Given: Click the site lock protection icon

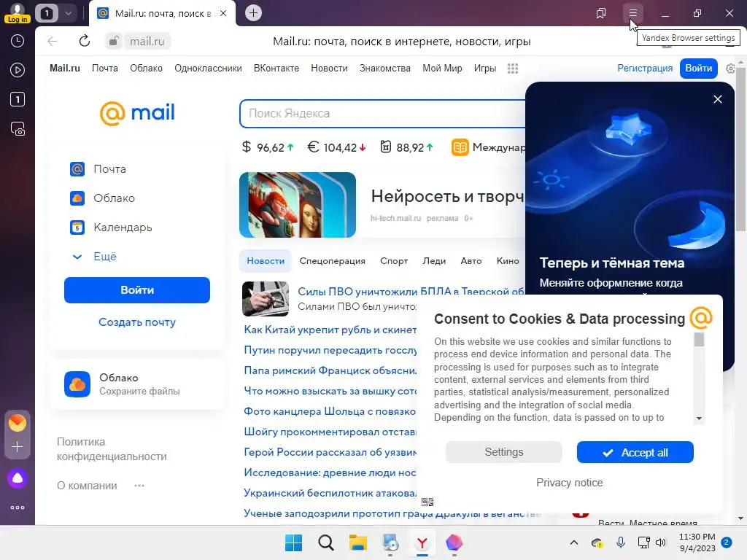Looking at the screenshot, I should pos(114,42).
